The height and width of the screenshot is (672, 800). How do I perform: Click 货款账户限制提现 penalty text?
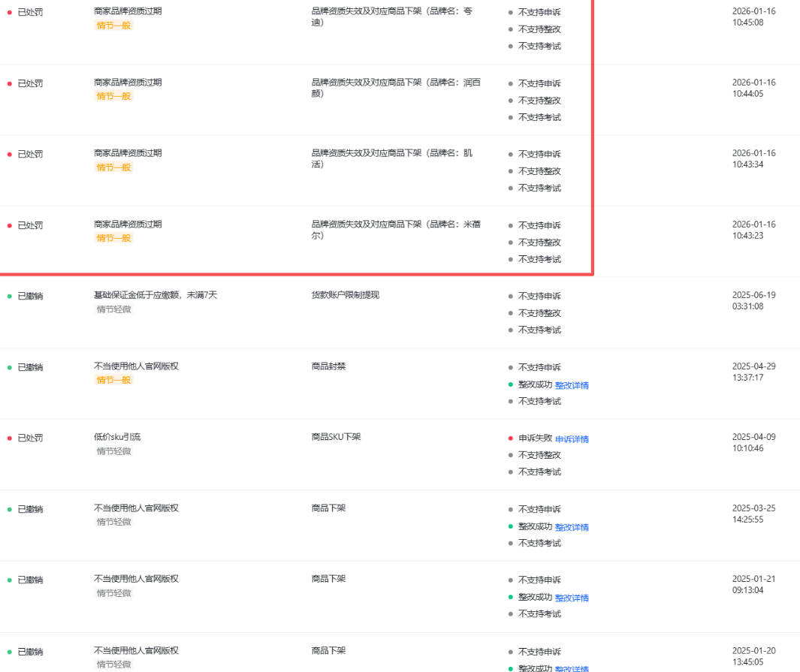(346, 295)
